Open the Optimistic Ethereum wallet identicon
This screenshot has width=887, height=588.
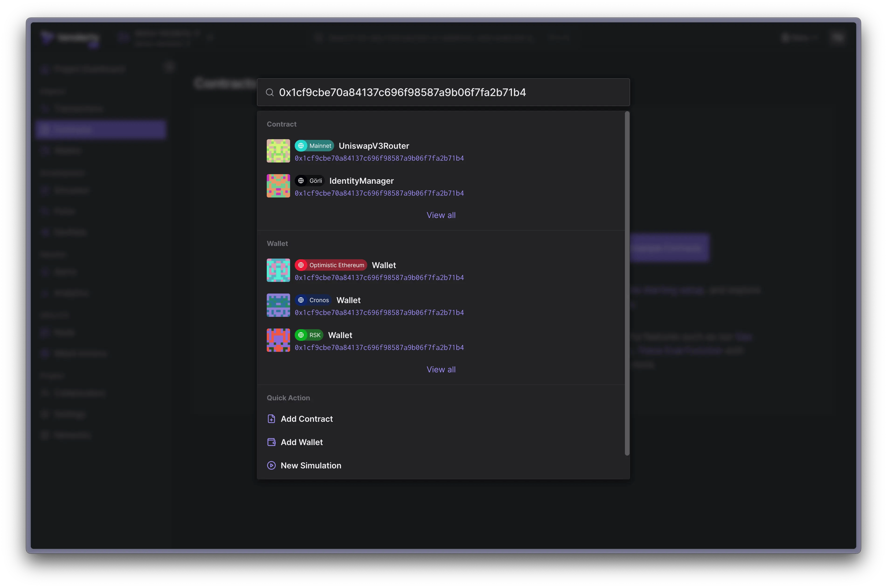278,270
